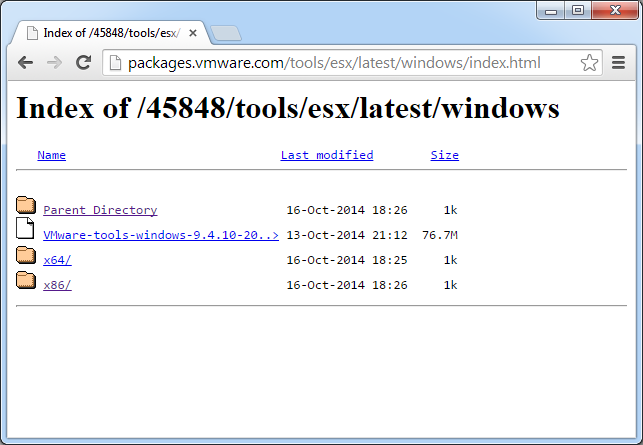Click the folder icon beside Parent Directory
This screenshot has width=643, height=445.
click(26, 205)
